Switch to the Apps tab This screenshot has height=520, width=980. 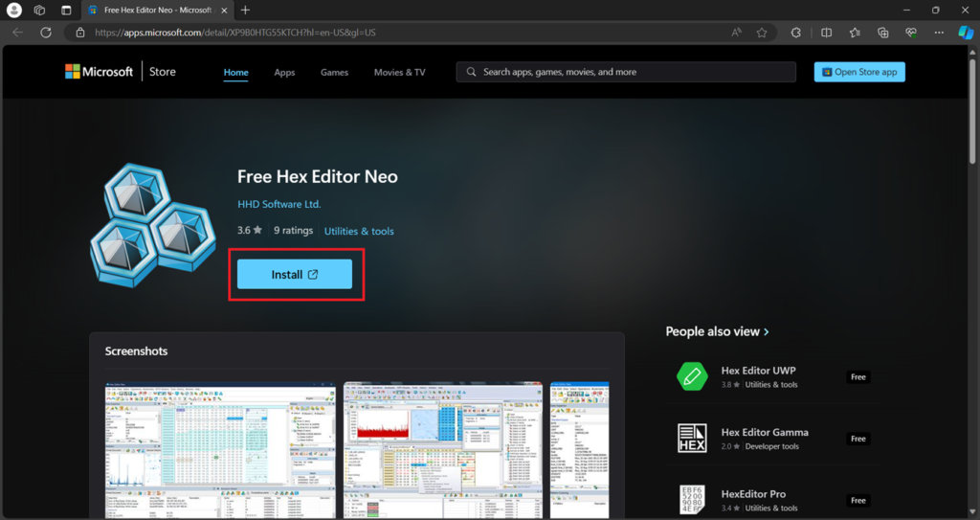[284, 72]
